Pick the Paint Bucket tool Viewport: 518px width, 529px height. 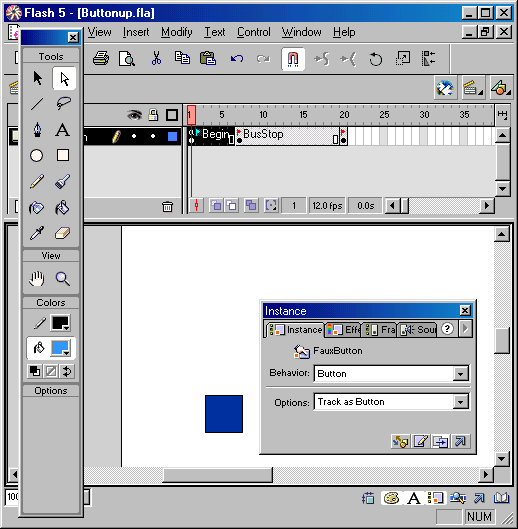click(x=63, y=207)
